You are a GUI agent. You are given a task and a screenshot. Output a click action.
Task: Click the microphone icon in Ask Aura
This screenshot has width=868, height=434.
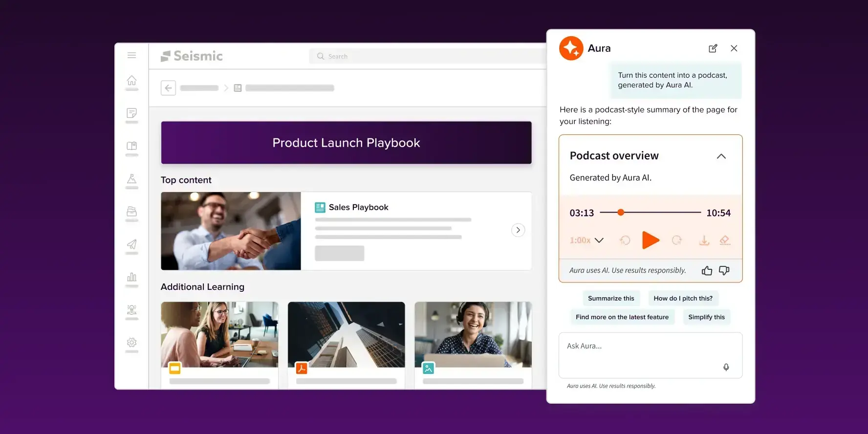[726, 367]
